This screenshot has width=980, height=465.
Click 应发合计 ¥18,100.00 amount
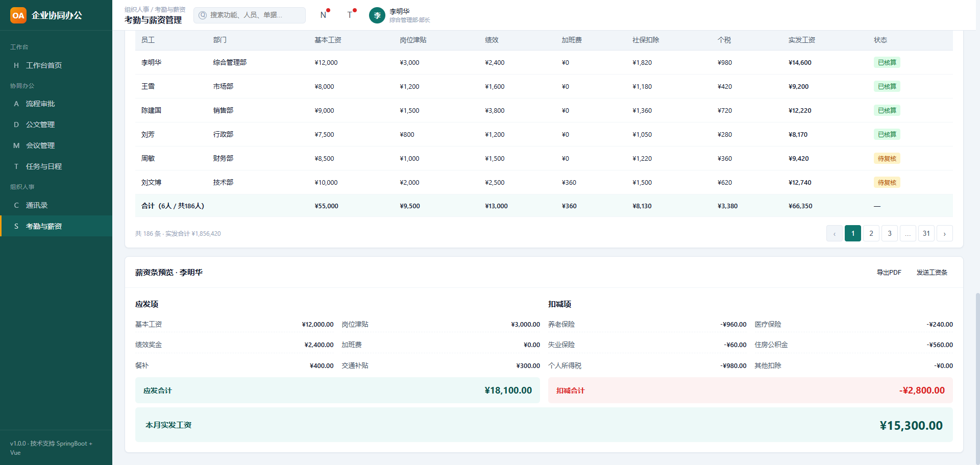click(x=508, y=390)
